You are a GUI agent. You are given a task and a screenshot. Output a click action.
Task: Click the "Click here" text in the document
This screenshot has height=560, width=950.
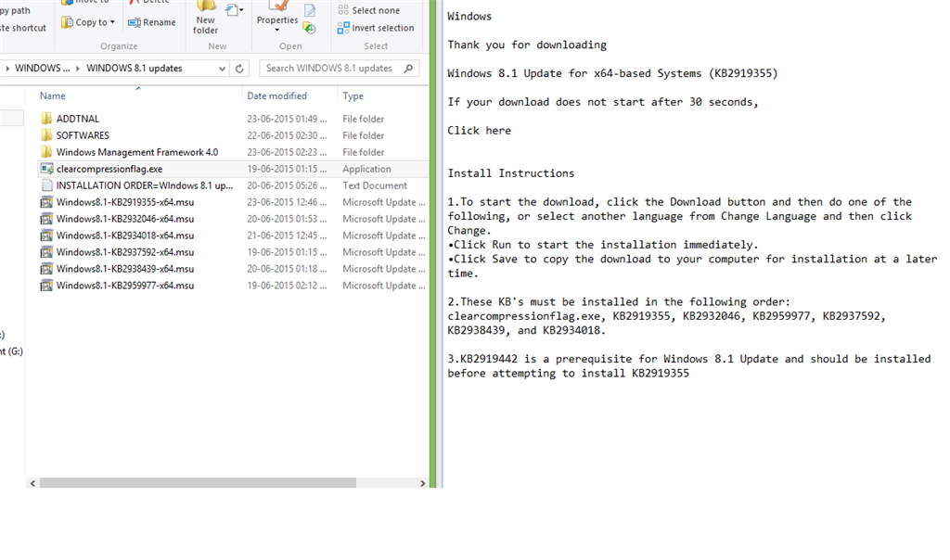[480, 131]
